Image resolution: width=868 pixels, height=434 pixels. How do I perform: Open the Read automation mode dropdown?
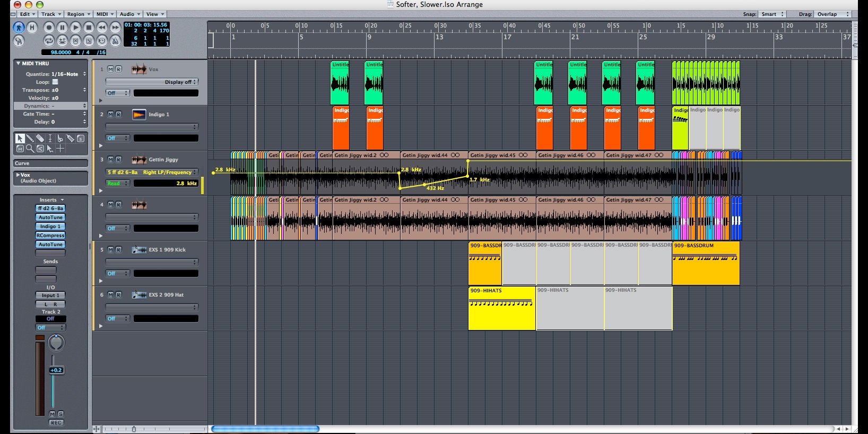[x=118, y=183]
